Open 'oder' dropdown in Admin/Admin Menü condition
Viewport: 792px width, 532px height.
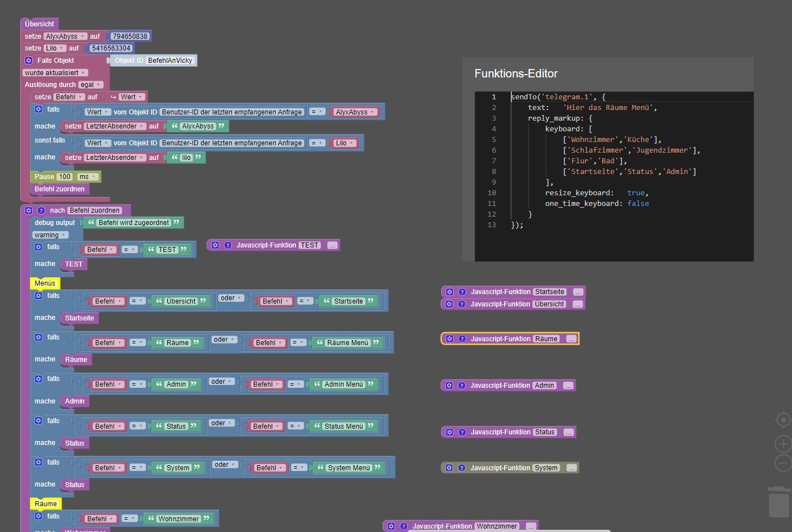click(x=222, y=382)
